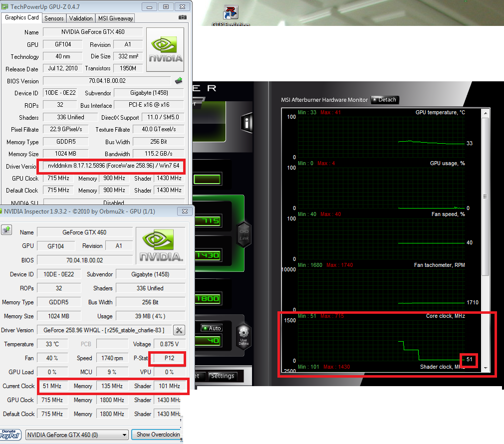
Task: Click the "33 °C" temperature field
Action: coord(52,344)
